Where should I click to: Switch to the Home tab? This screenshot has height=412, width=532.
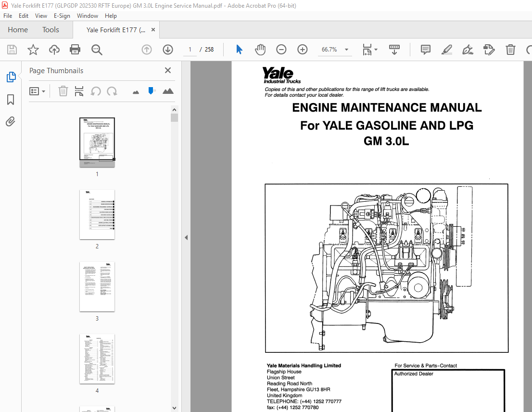tap(18, 30)
